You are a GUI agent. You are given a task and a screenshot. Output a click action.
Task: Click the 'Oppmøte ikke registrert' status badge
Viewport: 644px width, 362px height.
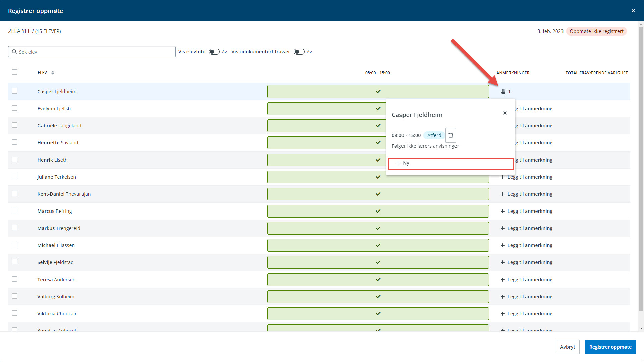[x=596, y=31]
